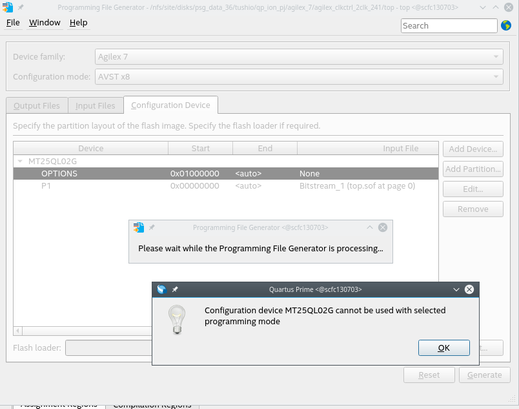
Task: Open the Window menu
Action: tap(45, 23)
